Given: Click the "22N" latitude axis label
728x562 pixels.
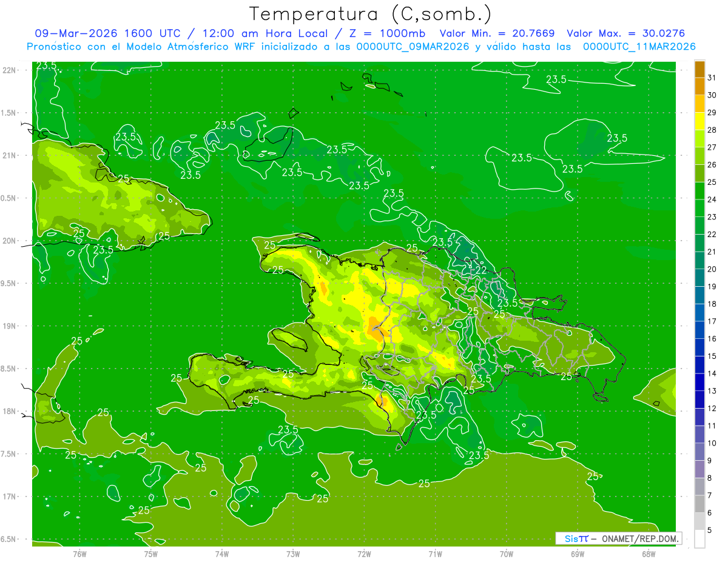Looking at the screenshot, I should point(9,70).
